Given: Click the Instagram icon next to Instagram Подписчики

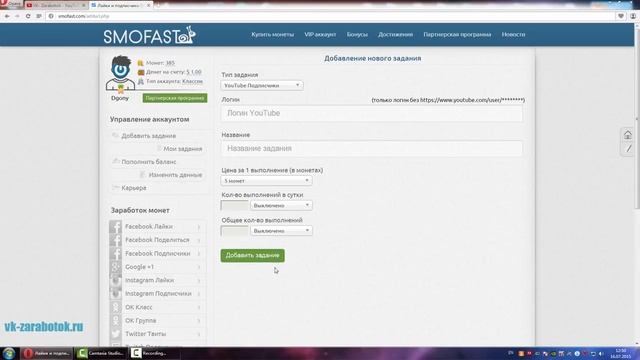Looking at the screenshot, I should [x=116, y=294].
